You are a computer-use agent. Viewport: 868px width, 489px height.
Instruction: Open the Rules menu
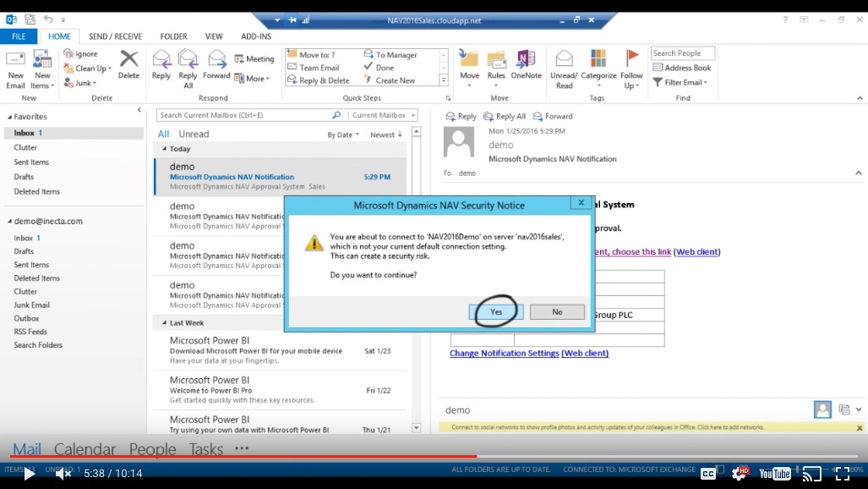click(x=496, y=69)
